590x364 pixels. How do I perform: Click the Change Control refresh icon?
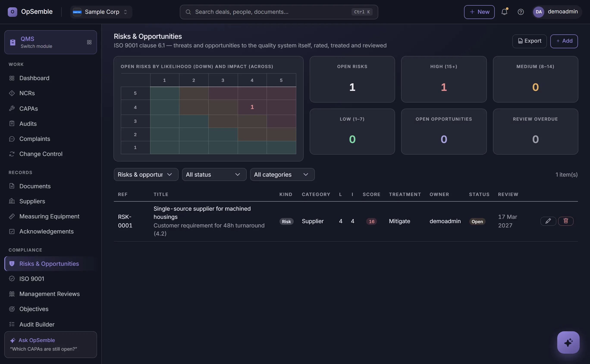[x=12, y=154]
